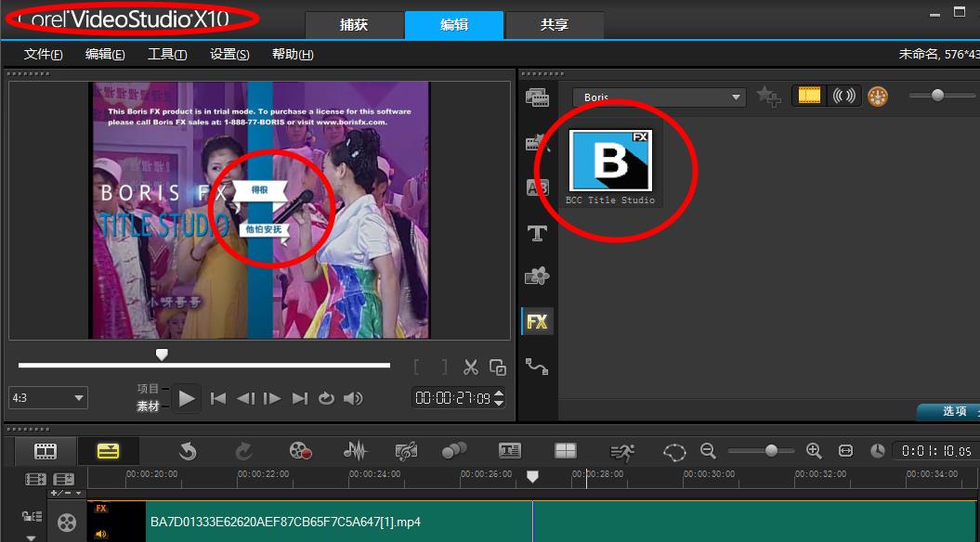Open the 4:3 aspect ratio dropdown
Image resolution: width=980 pixels, height=542 pixels.
48,398
